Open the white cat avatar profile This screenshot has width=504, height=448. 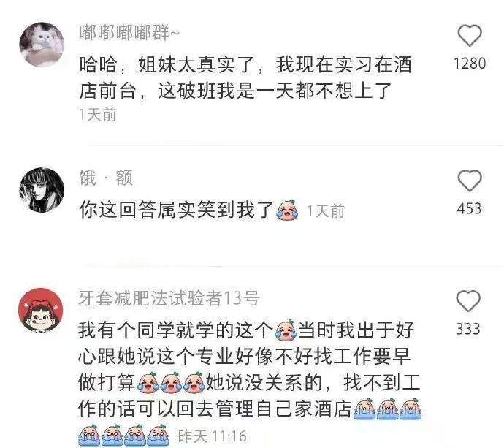pyautogui.click(x=42, y=45)
